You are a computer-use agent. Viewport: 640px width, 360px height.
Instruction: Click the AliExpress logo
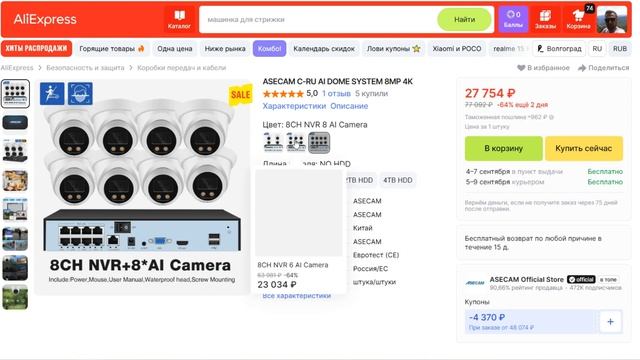pos(45,19)
